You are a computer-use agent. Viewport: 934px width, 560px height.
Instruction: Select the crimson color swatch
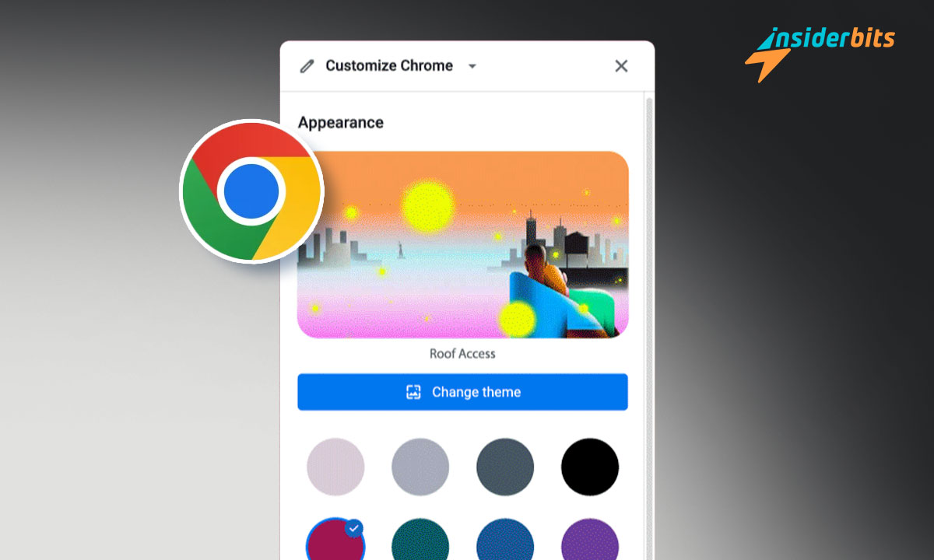[x=333, y=543]
